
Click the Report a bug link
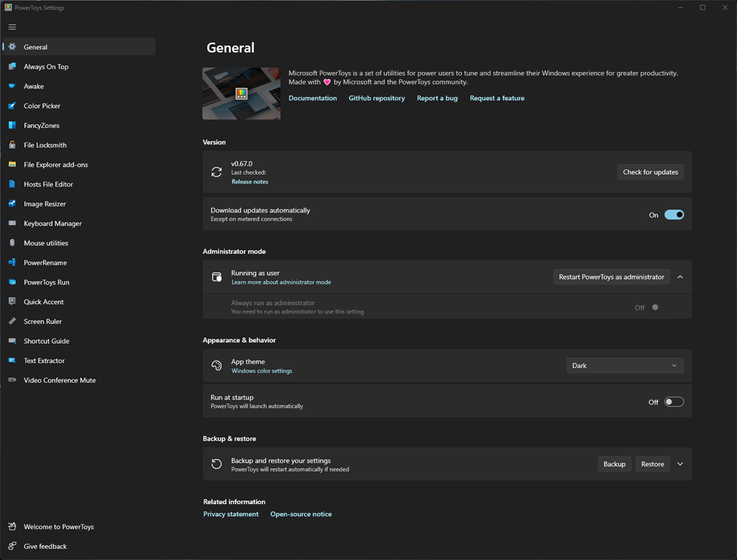coord(437,98)
